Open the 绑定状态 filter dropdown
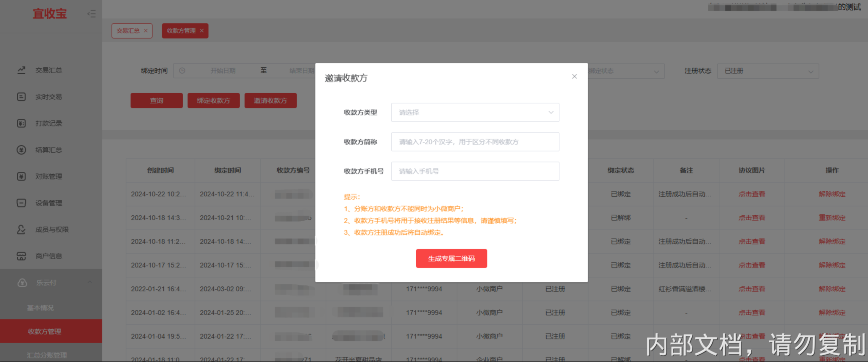 pyautogui.click(x=626, y=71)
